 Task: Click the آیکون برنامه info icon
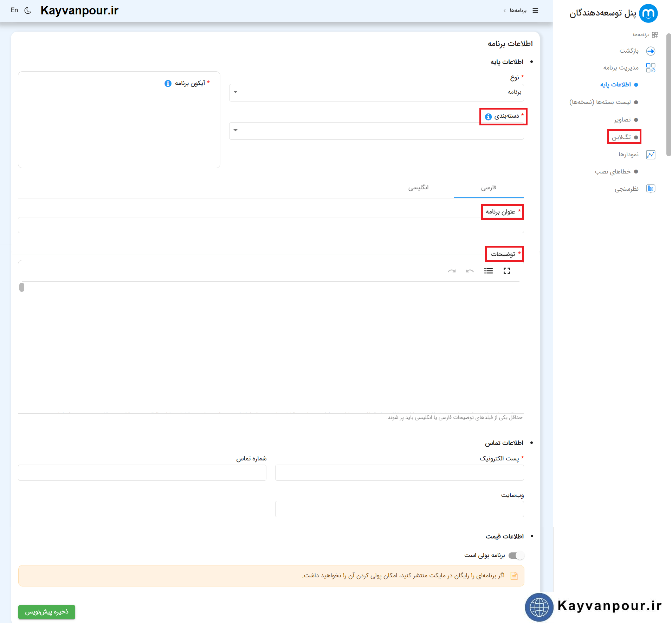(x=168, y=83)
